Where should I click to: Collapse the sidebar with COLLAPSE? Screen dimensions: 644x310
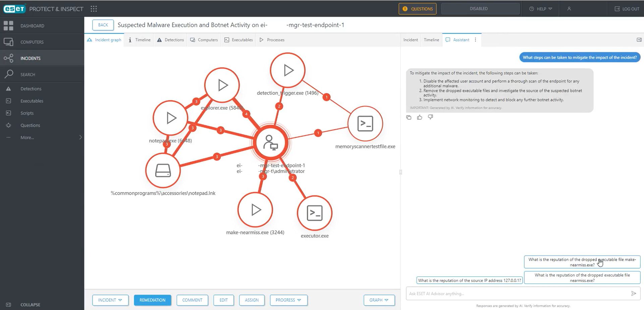coord(23,305)
